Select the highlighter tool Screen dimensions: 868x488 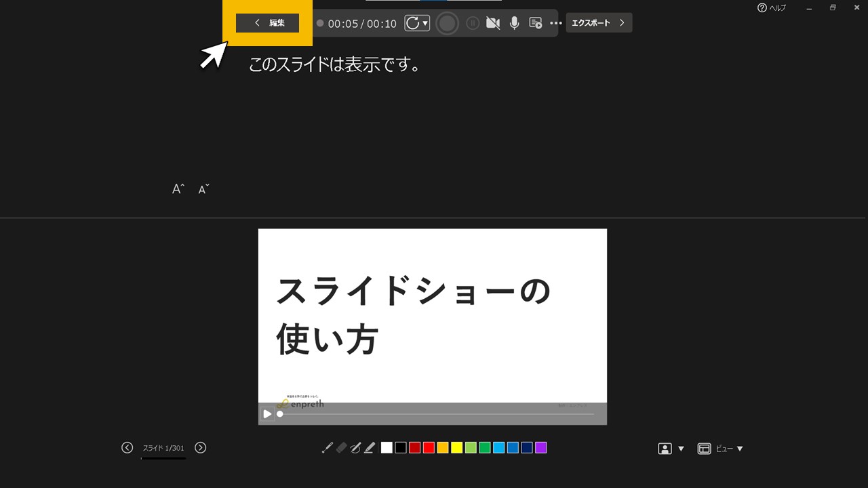pyautogui.click(x=368, y=447)
